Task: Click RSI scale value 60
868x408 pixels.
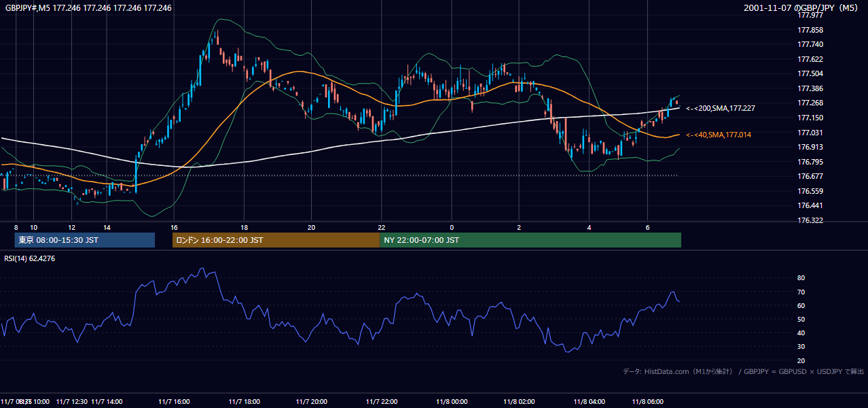Action: tap(801, 305)
